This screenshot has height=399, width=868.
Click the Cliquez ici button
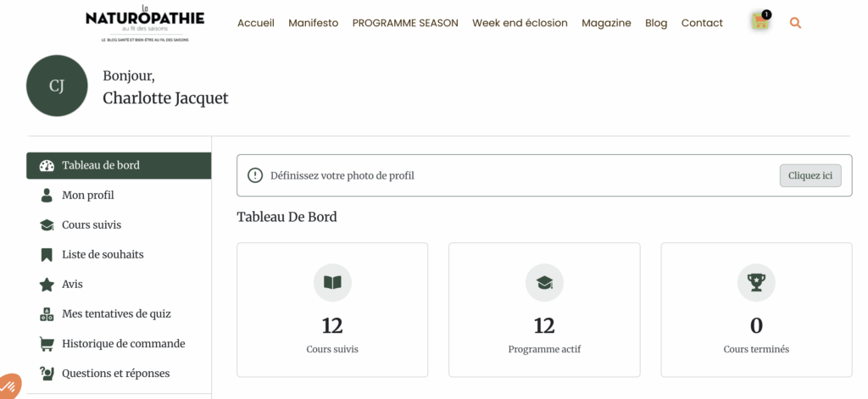click(810, 175)
